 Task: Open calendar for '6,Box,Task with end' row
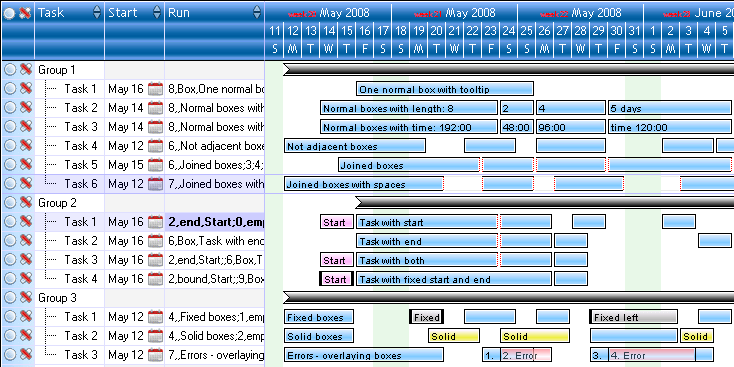click(155, 241)
